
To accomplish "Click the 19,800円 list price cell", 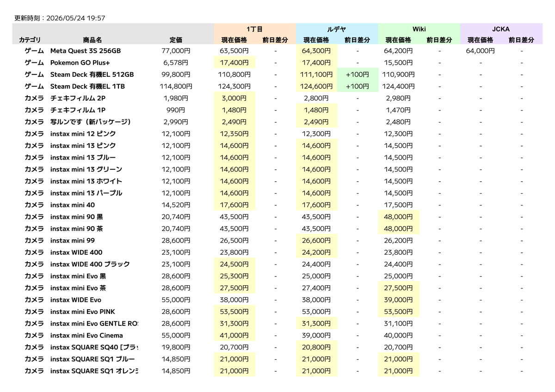I will (x=176, y=347).
